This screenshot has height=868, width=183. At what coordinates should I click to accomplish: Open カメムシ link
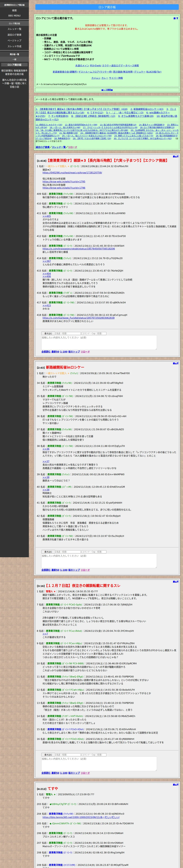(x=96, y=78)
